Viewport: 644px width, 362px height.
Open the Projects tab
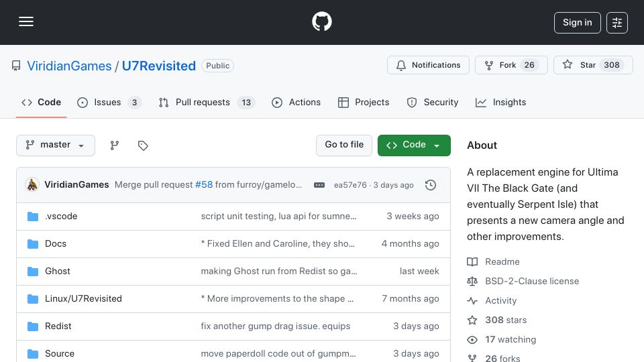pos(364,102)
